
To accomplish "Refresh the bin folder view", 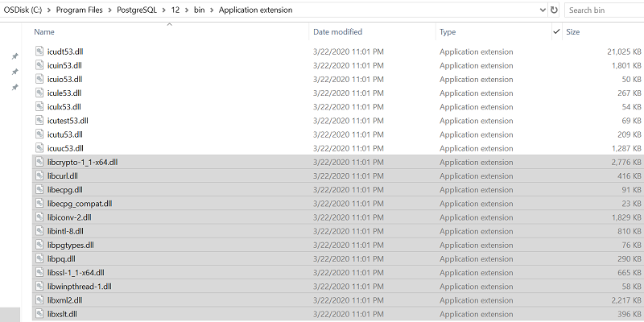I will coord(554,10).
